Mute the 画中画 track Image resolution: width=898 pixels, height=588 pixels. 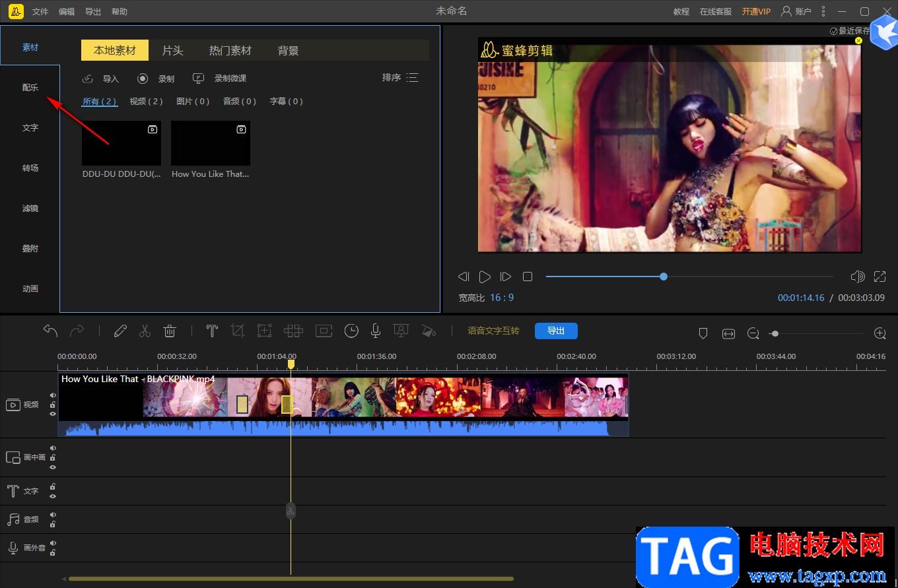coord(53,448)
